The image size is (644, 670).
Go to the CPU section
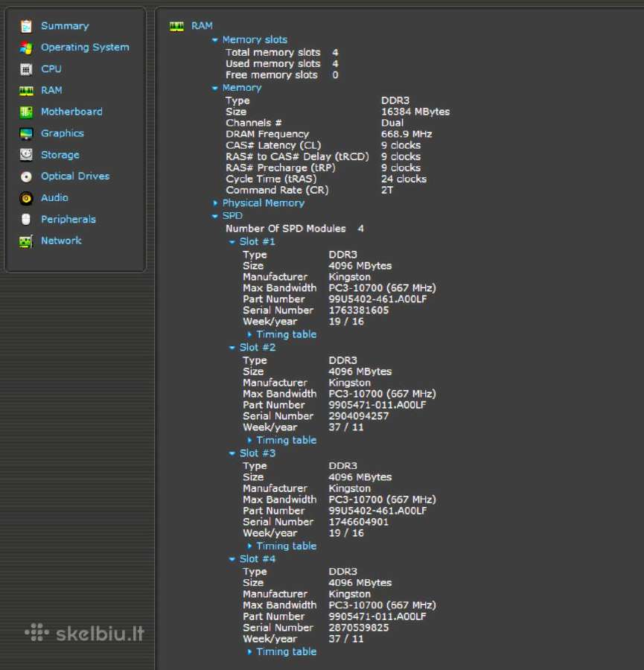coord(51,68)
